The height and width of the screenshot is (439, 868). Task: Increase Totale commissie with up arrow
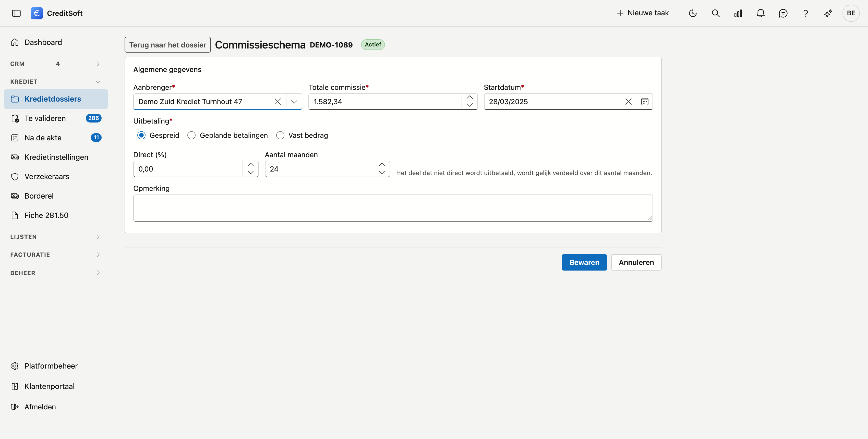(x=469, y=98)
